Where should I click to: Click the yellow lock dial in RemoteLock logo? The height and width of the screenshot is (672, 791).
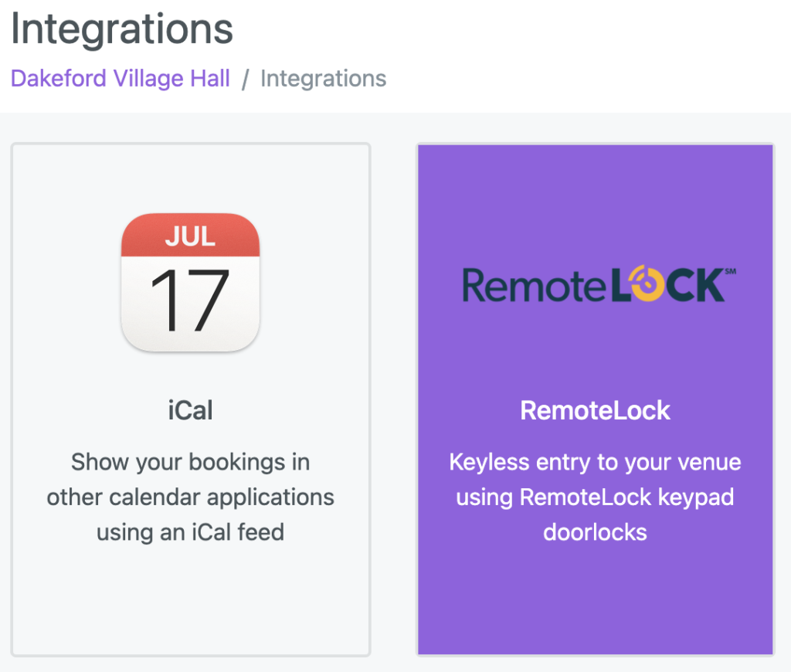tap(647, 283)
